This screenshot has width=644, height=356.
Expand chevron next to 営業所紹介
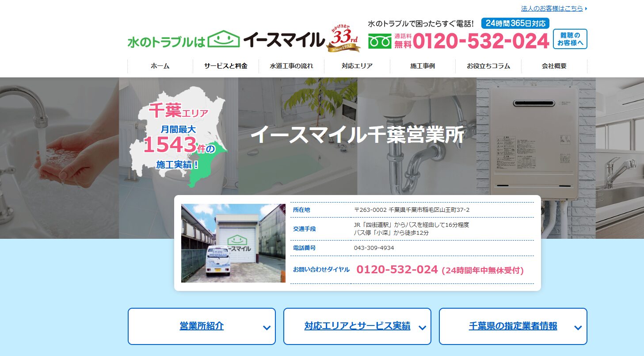click(267, 328)
